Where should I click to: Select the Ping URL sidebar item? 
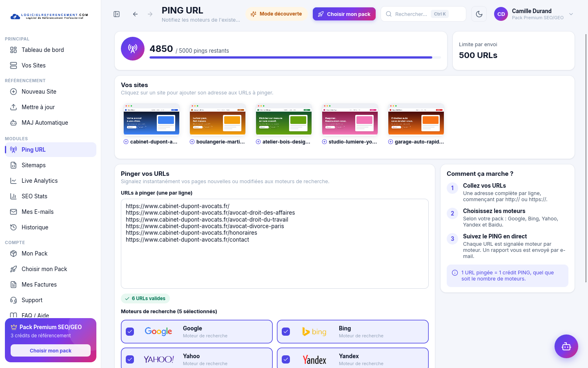click(51, 150)
